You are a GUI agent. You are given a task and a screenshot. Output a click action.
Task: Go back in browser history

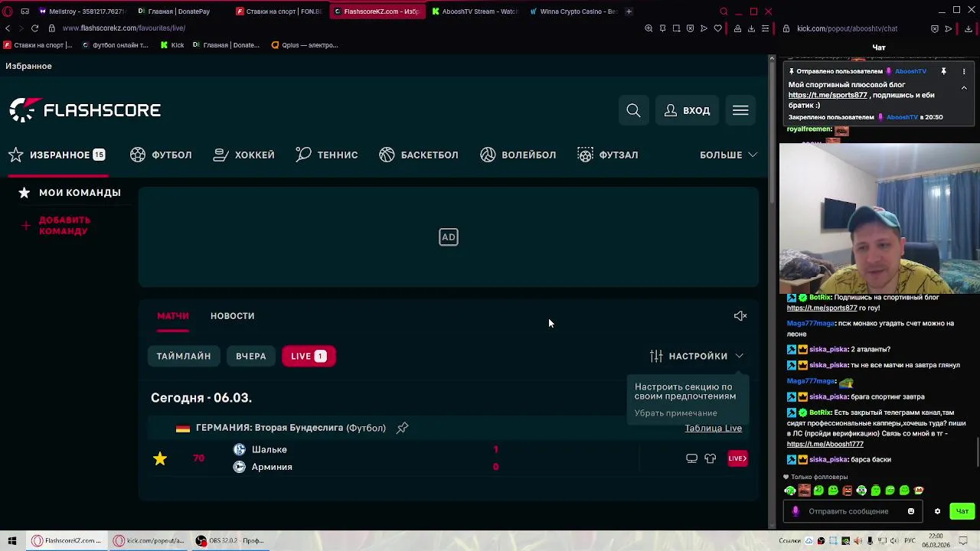coord(8,28)
